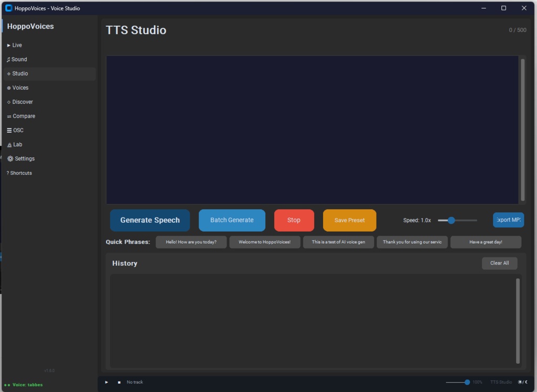Click the bottom bar volume slider
The width and height of the screenshot is (537, 392).
(x=458, y=382)
